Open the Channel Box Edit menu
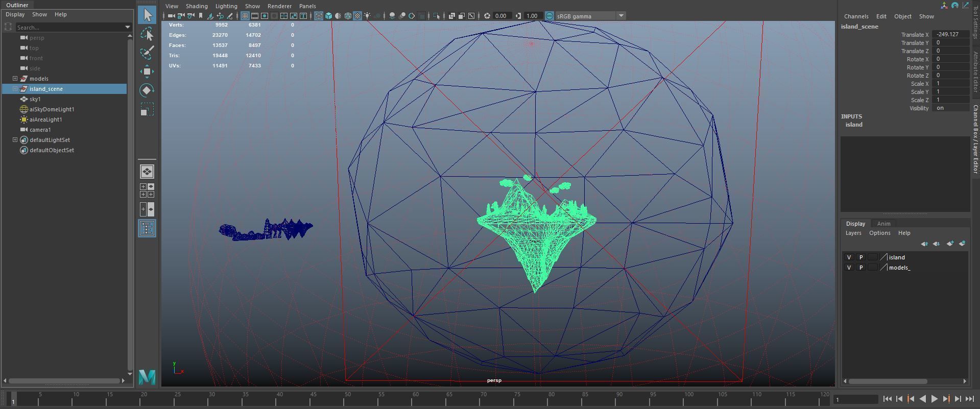 881,16
